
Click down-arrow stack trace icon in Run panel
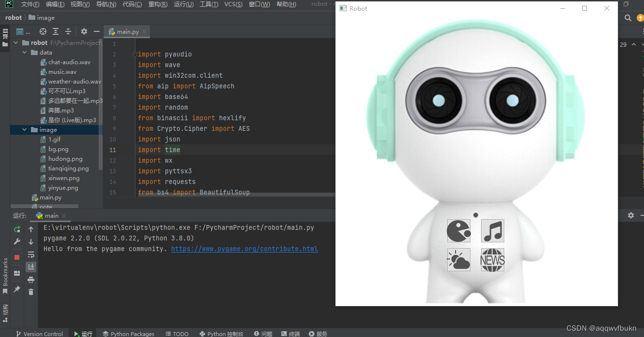tap(31, 241)
